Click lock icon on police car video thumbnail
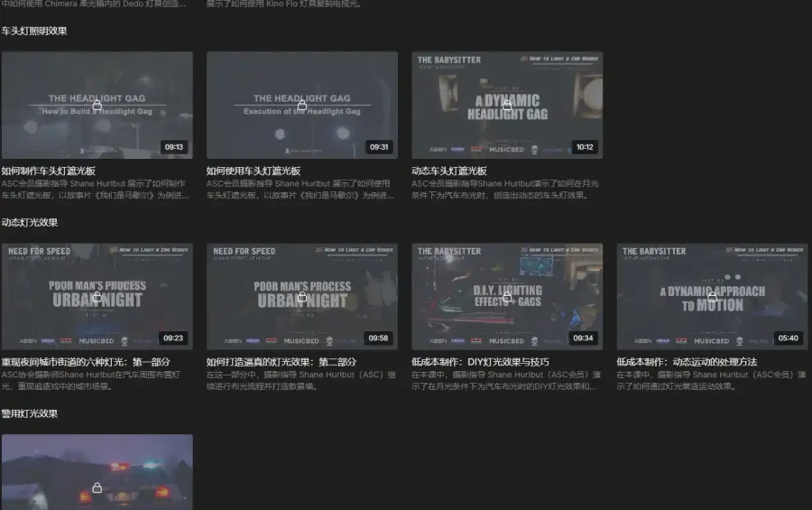 97,487
